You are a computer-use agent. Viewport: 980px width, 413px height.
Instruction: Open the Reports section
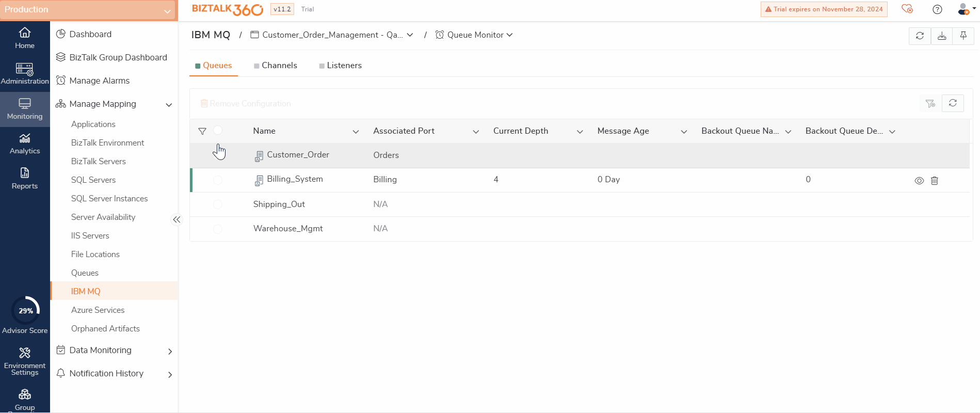(25, 179)
